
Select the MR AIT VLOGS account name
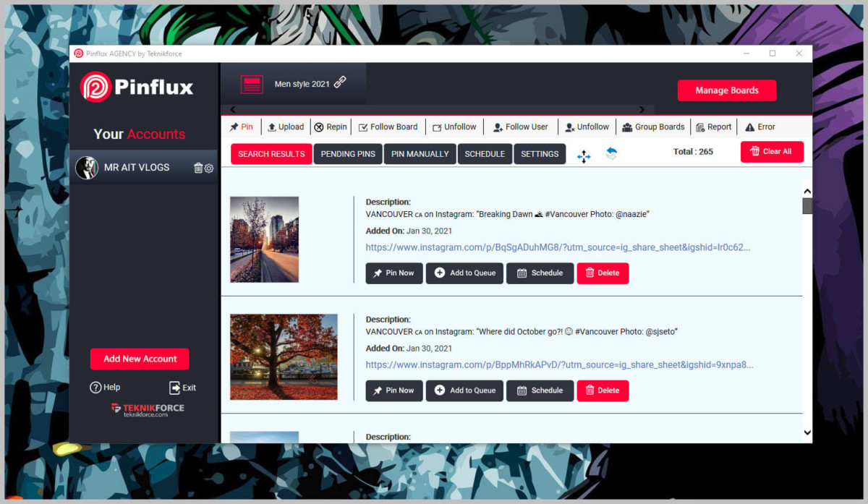[x=137, y=168]
